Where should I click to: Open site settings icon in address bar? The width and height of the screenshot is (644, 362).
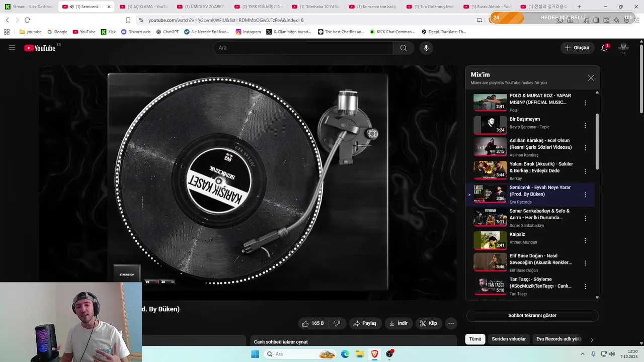click(141, 20)
